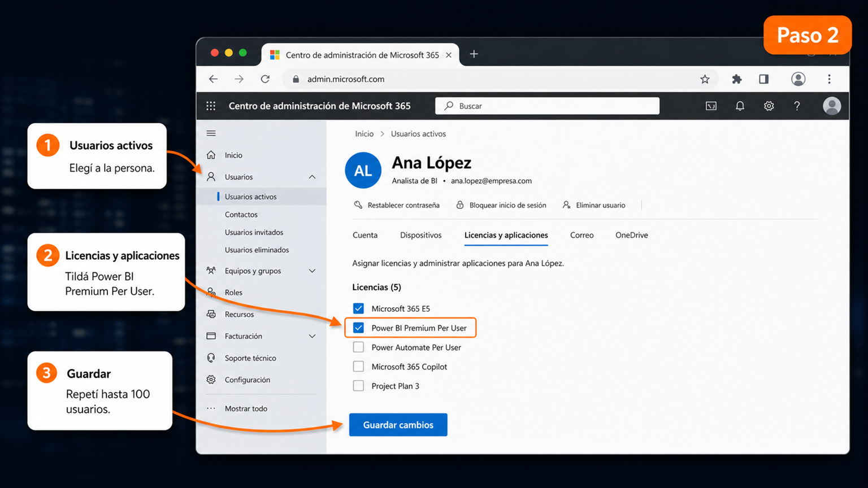Click the account avatar in header

point(832,106)
